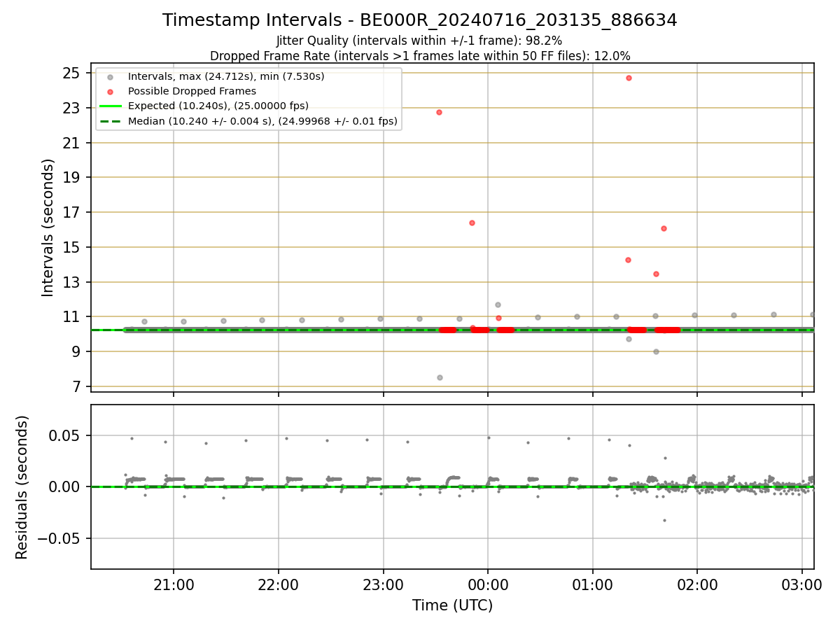The width and height of the screenshot is (840, 630).
Task: Click legend entry 'Possible Dropped Frames'
Action: point(192,91)
